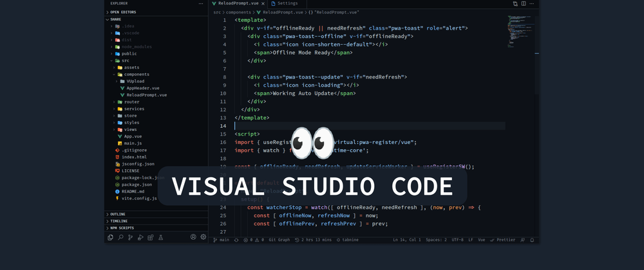Expand the NPM SCRIPTS section
The height and width of the screenshot is (270, 644).
[122, 228]
